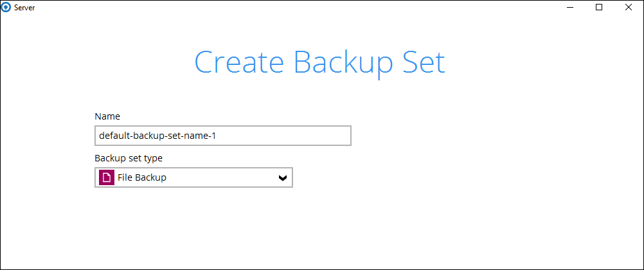Minimize the Server window

(x=570, y=7)
